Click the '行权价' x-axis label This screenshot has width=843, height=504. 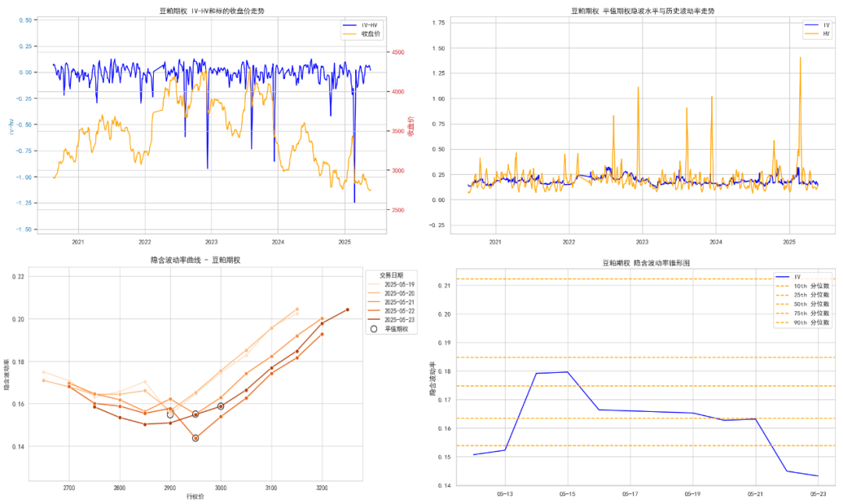[195, 496]
